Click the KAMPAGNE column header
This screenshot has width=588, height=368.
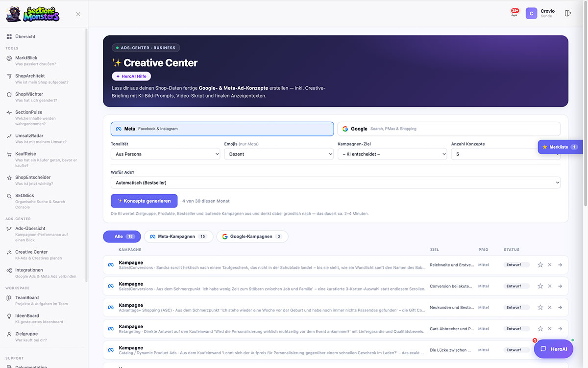tap(131, 250)
